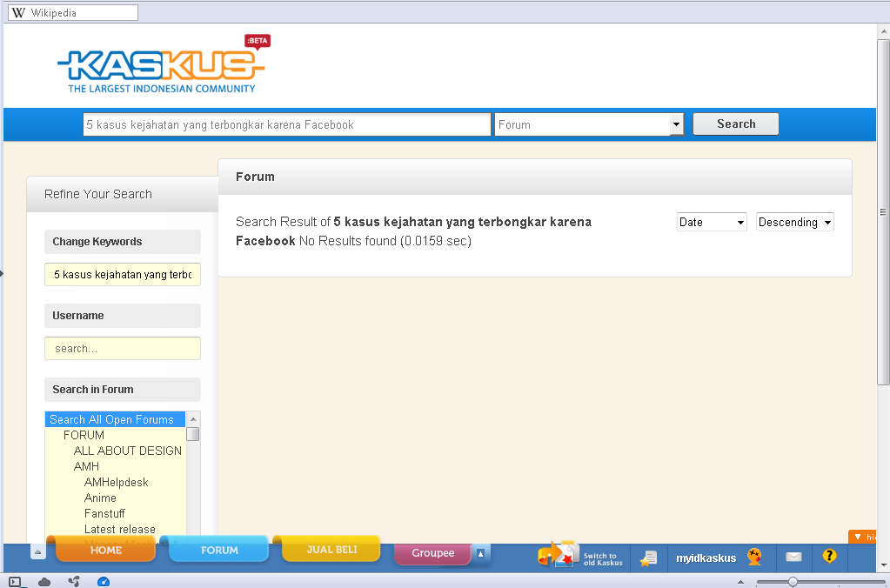Select Search All Open Forums
Image resolution: width=890 pixels, height=588 pixels.
point(115,419)
